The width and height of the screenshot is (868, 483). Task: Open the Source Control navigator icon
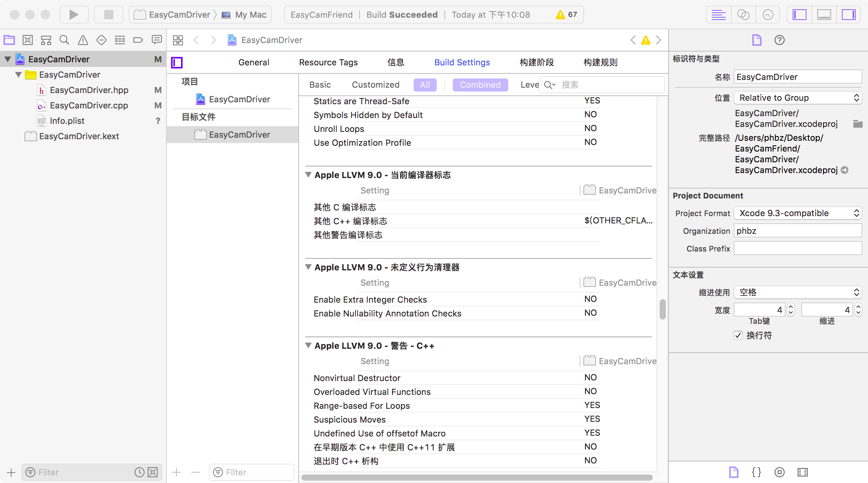[x=28, y=40]
